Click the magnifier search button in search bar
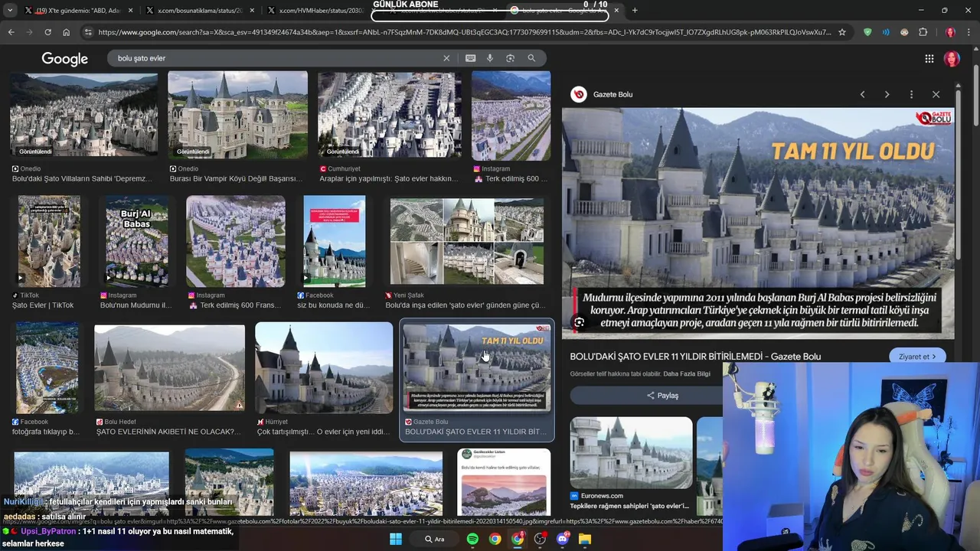 pyautogui.click(x=531, y=58)
